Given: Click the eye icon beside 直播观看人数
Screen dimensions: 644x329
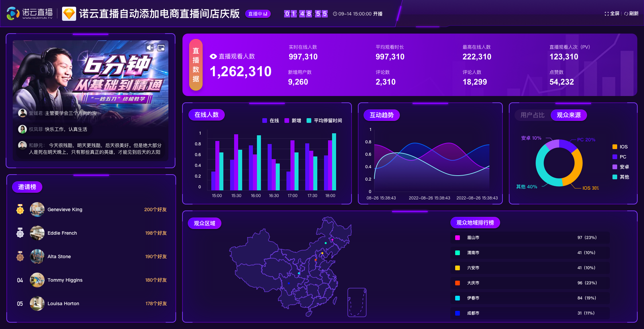Looking at the screenshot, I should pyautogui.click(x=213, y=56).
